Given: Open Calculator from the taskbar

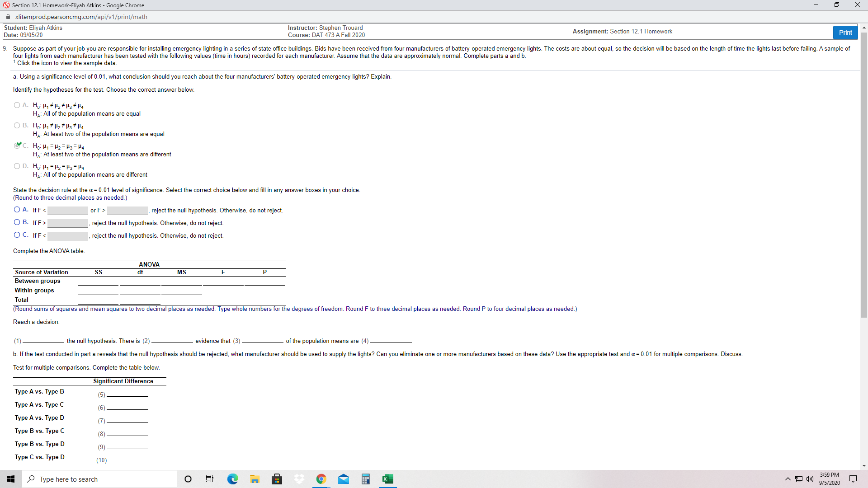Looking at the screenshot, I should coord(365,479).
